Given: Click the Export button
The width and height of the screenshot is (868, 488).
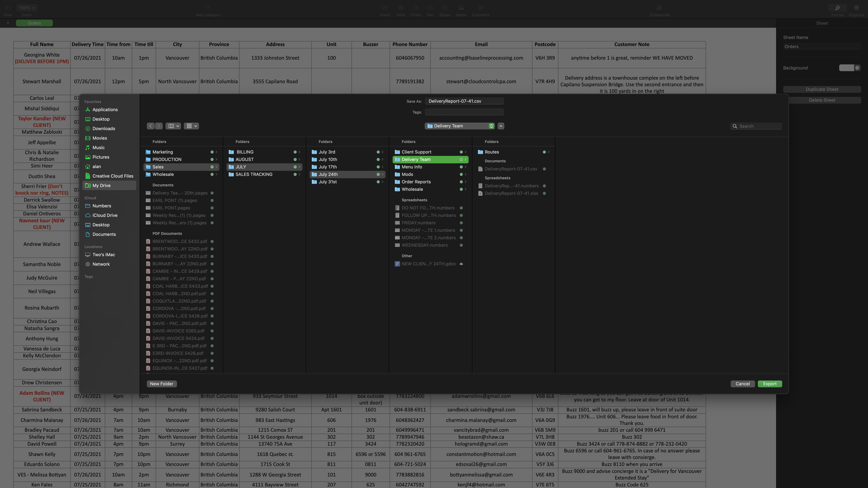Looking at the screenshot, I should (x=769, y=384).
